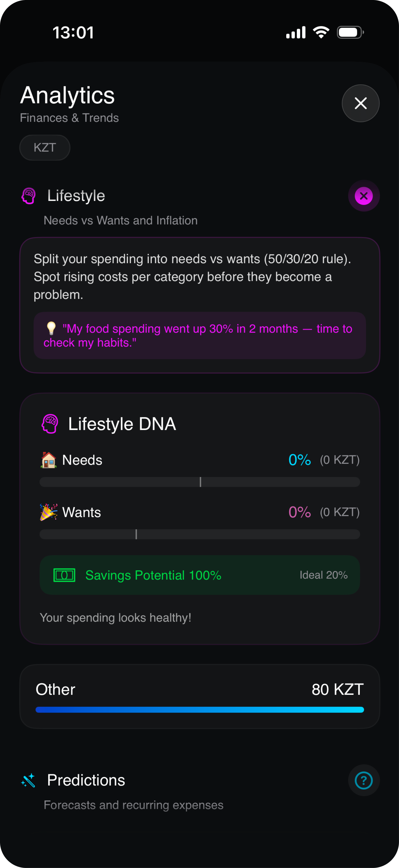
Task: Tap the Lifestyle brain icon
Action: [x=29, y=196]
